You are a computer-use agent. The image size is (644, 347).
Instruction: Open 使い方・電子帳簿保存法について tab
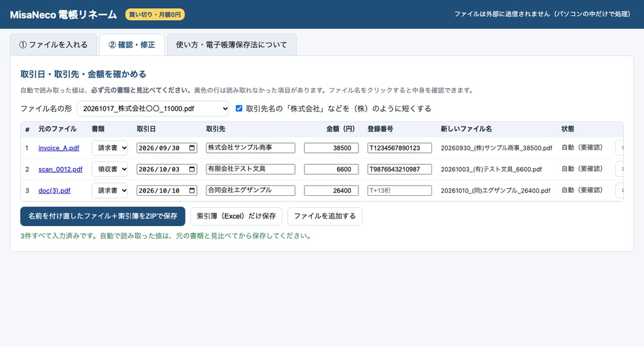coord(231,45)
